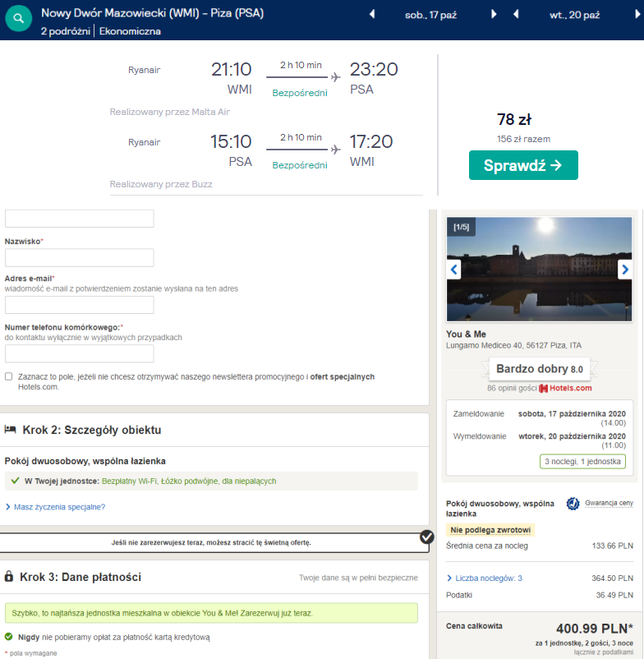Expand Masz życzenia specjalne link
The width and height of the screenshot is (644, 659).
59,507
